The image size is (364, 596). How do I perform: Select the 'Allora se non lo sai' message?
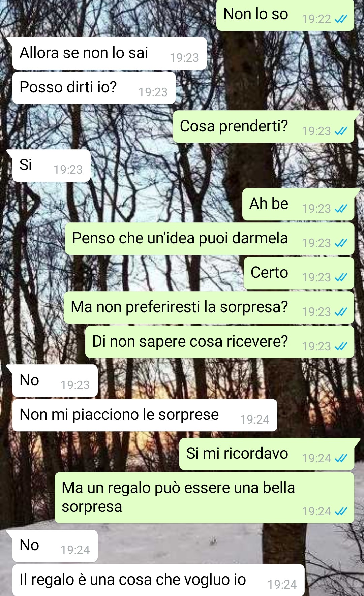coord(110,53)
